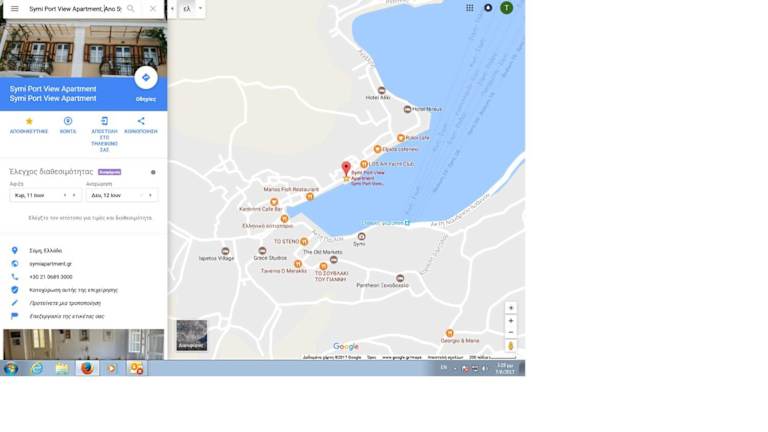Focus the Symi Port View Apartment search field

point(74,9)
